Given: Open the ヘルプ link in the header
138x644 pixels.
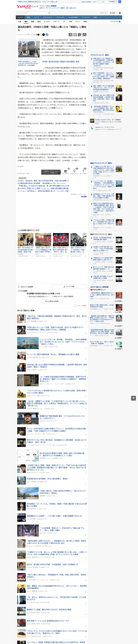Looking at the screenshot, I should 94,2.
